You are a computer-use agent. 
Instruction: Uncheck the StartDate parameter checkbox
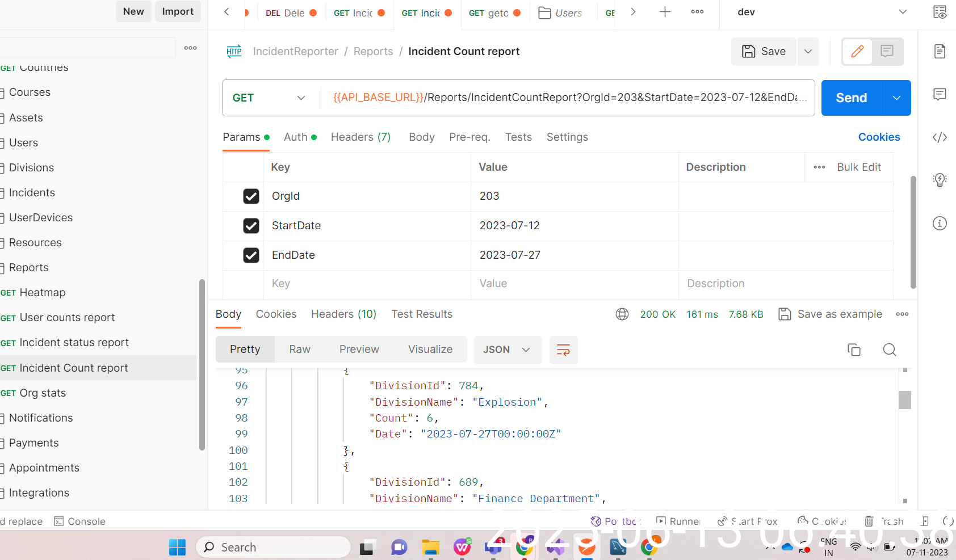point(251,226)
